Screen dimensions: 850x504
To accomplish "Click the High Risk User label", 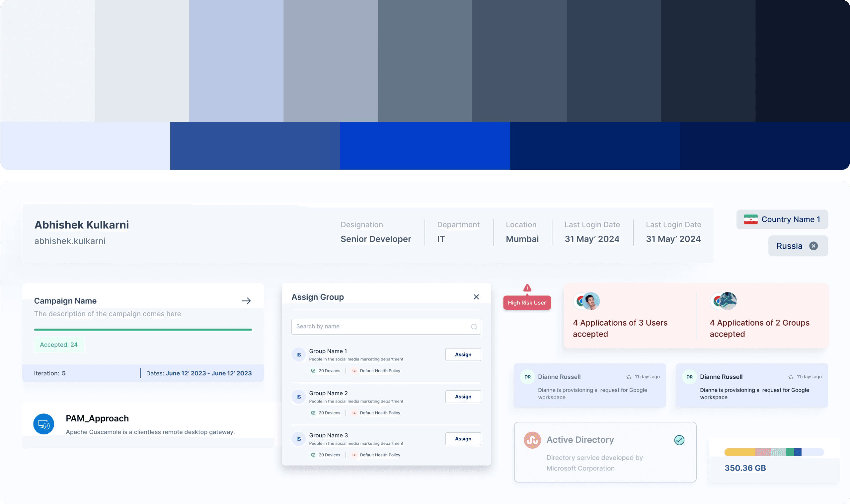I will 527,303.
